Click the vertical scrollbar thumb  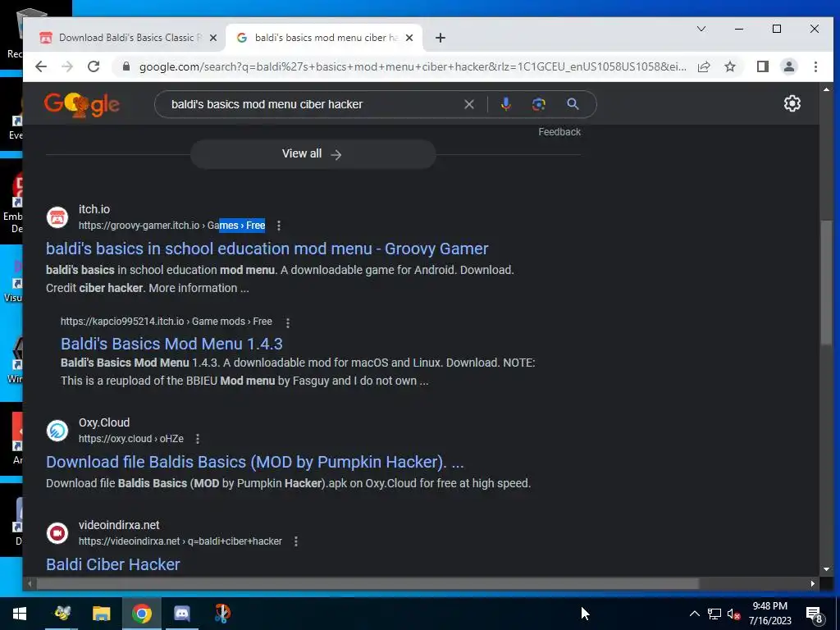825,283
